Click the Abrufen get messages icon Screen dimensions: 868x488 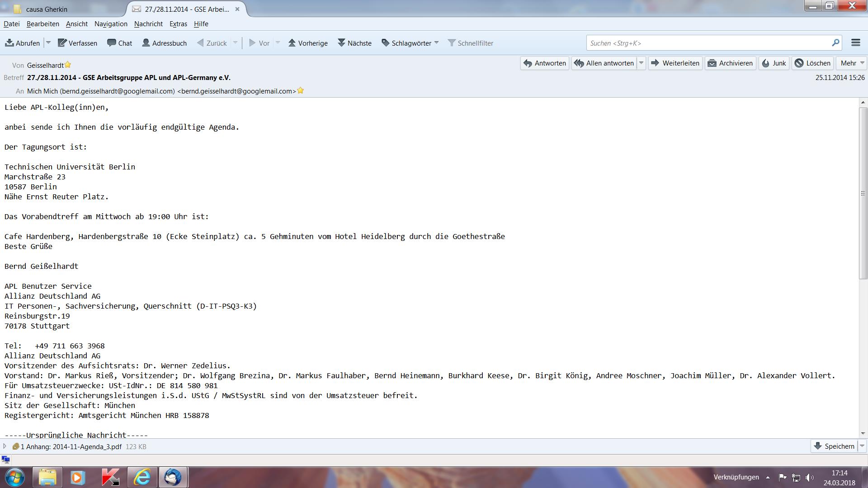pos(9,43)
